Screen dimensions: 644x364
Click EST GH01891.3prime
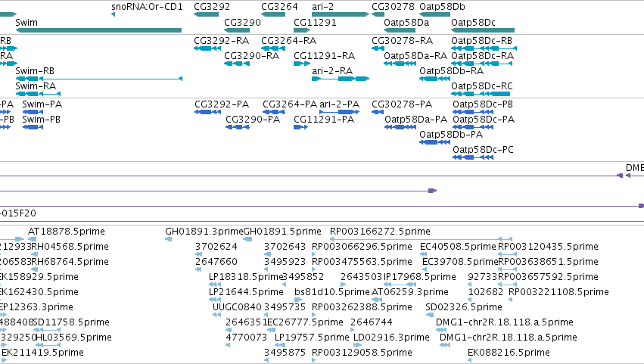169,239
